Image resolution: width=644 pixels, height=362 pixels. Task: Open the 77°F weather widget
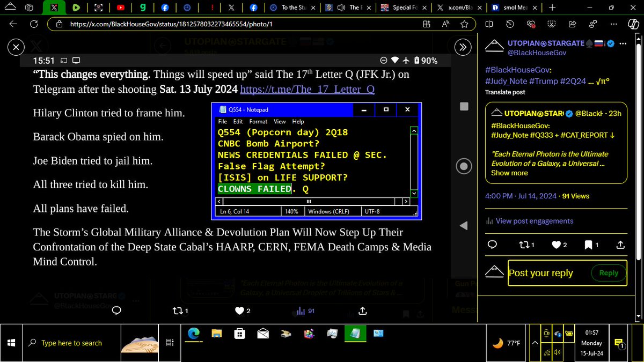(507, 343)
